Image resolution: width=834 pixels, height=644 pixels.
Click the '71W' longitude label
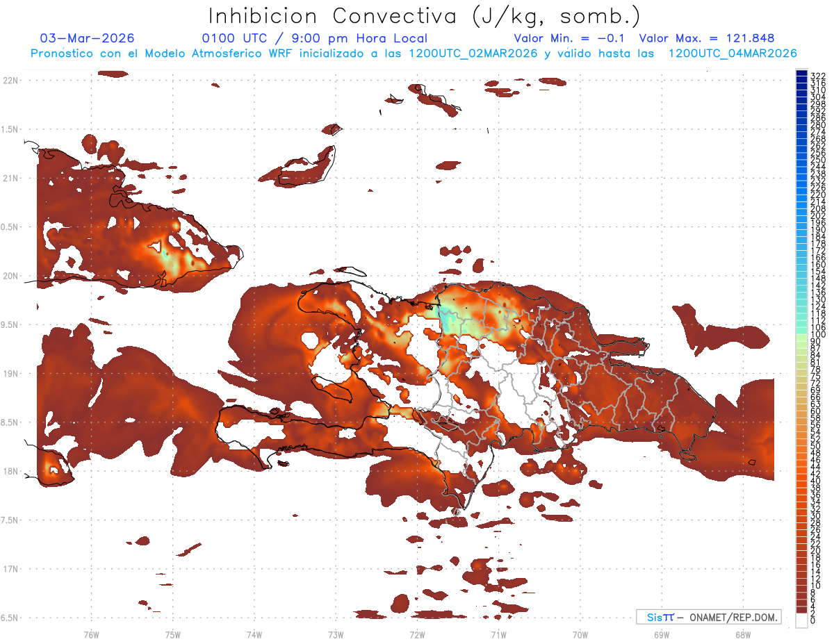point(498,634)
